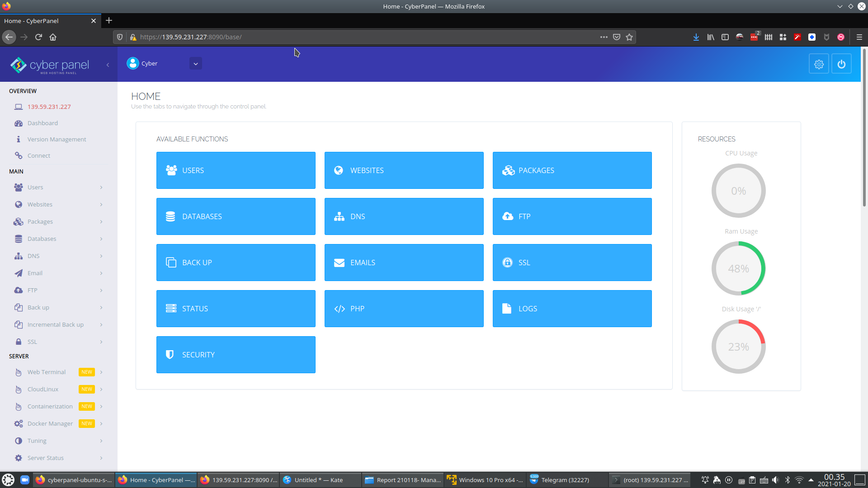868x488 pixels.
Task: Open the FTP function tile
Action: (572, 216)
